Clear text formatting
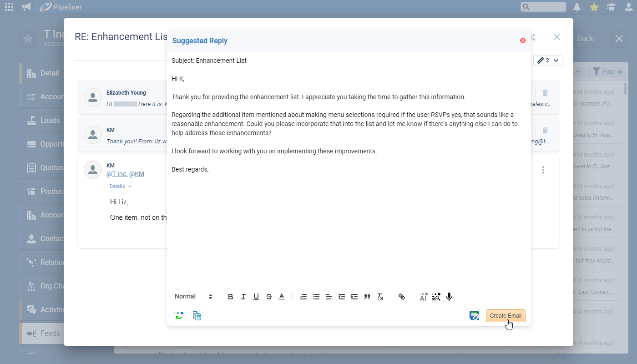Viewport: 637px width, 364px height. coord(380,297)
